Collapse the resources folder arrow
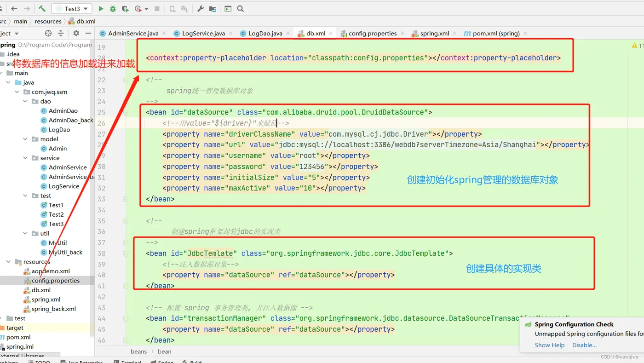The image size is (644, 363). pos(9,262)
